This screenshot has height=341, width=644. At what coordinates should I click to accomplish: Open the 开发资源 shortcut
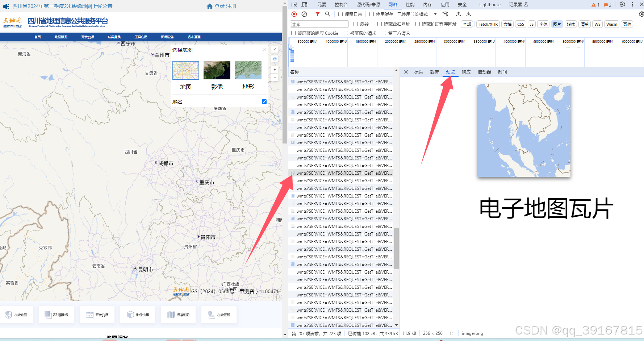[97, 315]
